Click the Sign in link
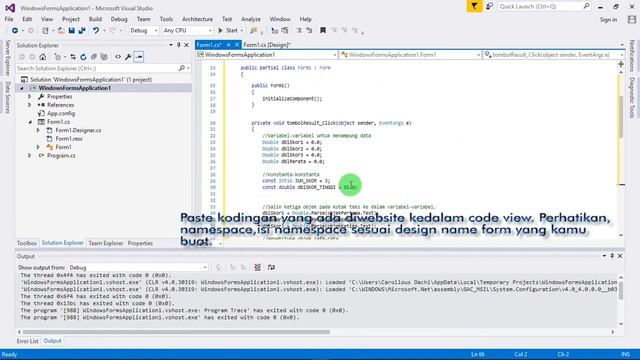Viewport: 640px width, 360px height. [608, 20]
